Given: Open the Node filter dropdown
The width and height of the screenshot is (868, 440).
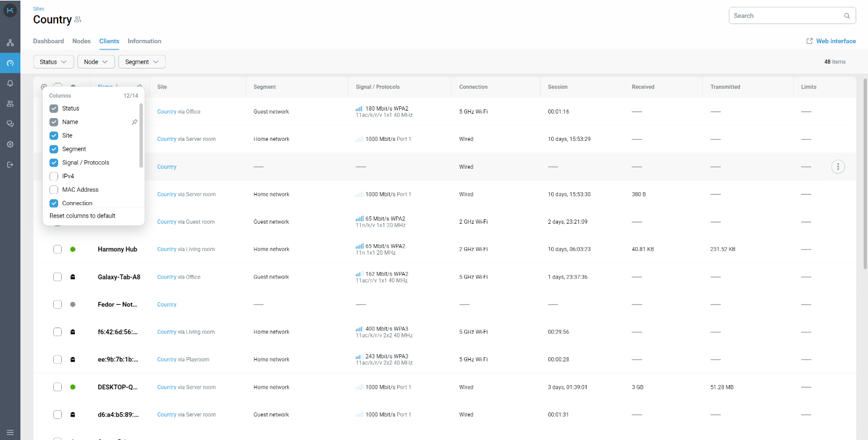Looking at the screenshot, I should 96,62.
